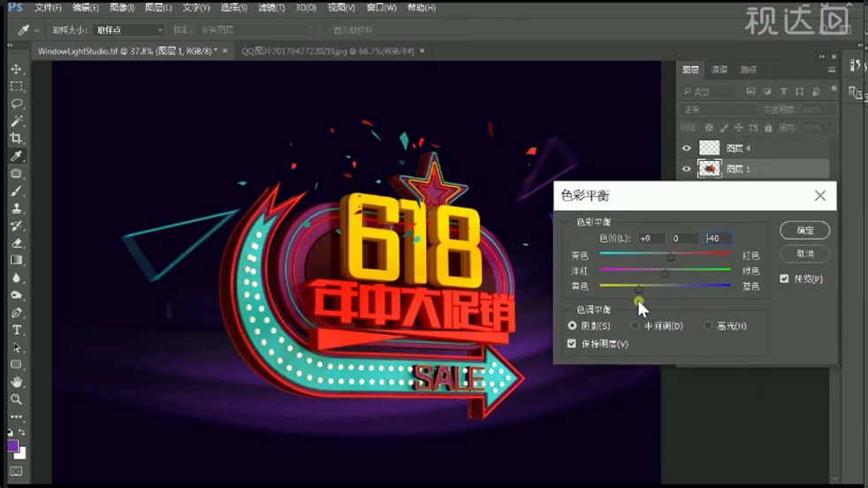Filter layers by type layer icon
Image resolution: width=868 pixels, height=488 pixels.
click(783, 91)
